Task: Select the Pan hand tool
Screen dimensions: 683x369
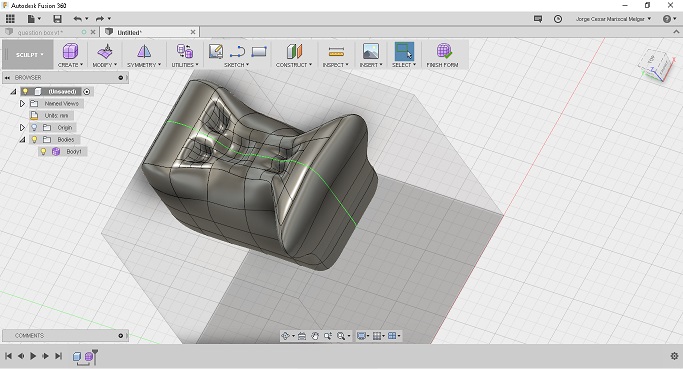Action: pos(314,335)
